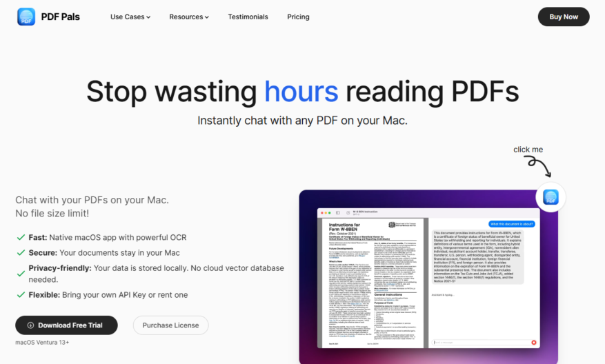This screenshot has height=364, width=605.
Task: Expand the Resources menu
Action: (189, 17)
